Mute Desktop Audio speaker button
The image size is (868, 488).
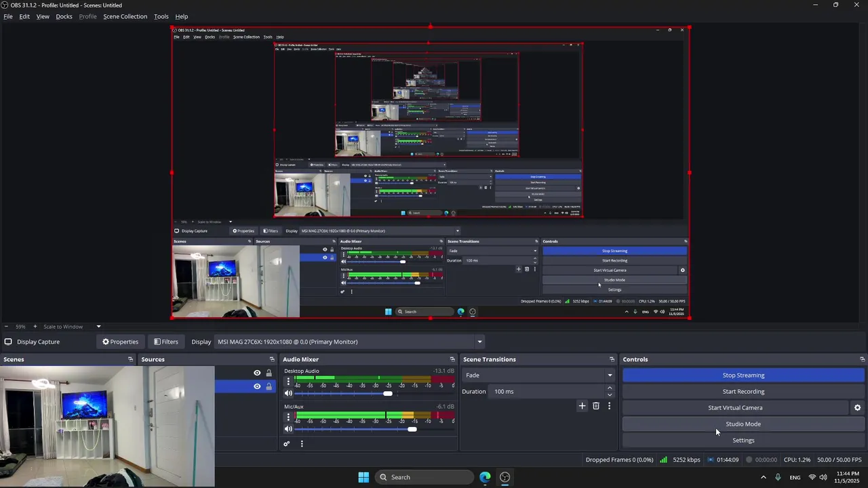(x=288, y=393)
